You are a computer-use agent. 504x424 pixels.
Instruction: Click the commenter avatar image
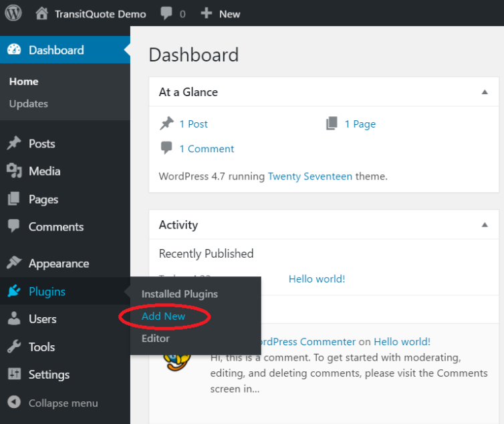(177, 362)
